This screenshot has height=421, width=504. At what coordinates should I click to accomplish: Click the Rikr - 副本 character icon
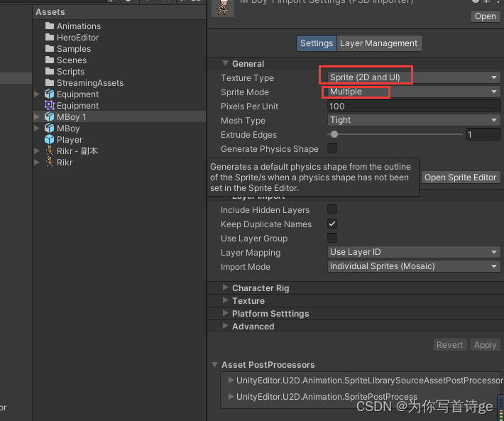pyautogui.click(x=50, y=151)
